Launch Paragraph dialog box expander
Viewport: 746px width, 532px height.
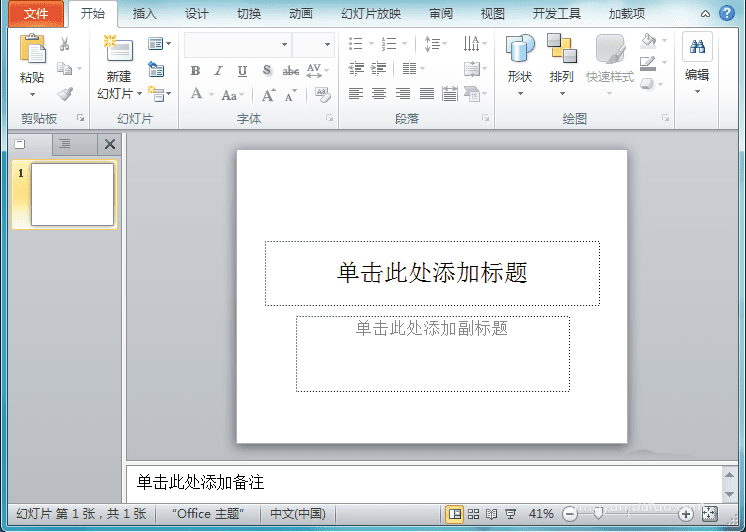click(x=485, y=118)
